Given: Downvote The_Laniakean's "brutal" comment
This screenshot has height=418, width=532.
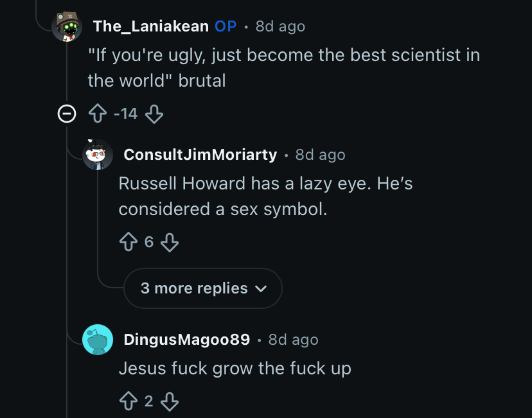Looking at the screenshot, I should click(154, 114).
